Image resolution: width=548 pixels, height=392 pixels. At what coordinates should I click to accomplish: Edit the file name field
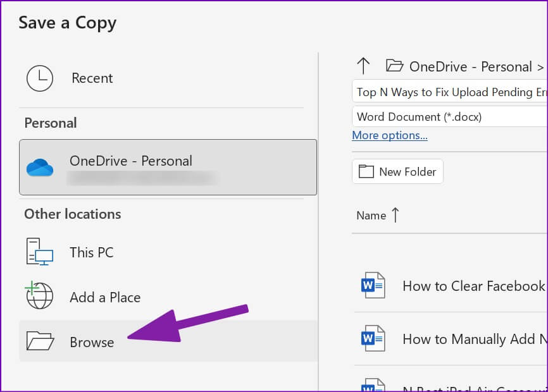tap(450, 92)
